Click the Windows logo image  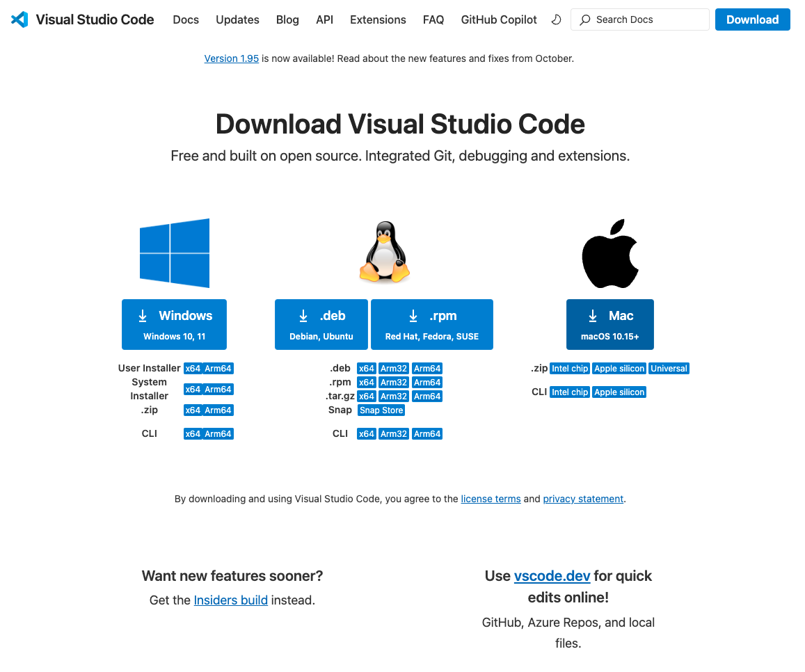click(175, 253)
